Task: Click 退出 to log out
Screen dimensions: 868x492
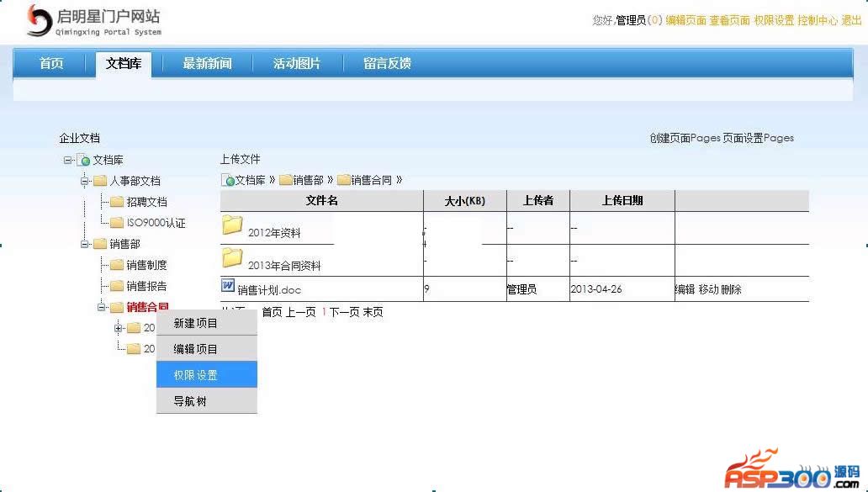Action: pos(851,20)
